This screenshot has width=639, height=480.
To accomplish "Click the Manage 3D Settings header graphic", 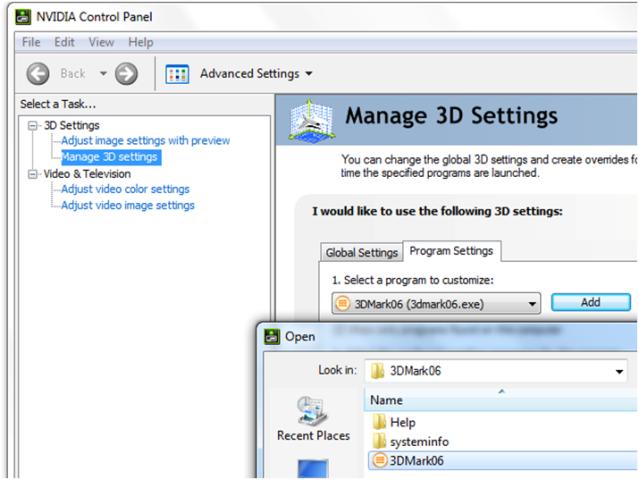I will [312, 120].
